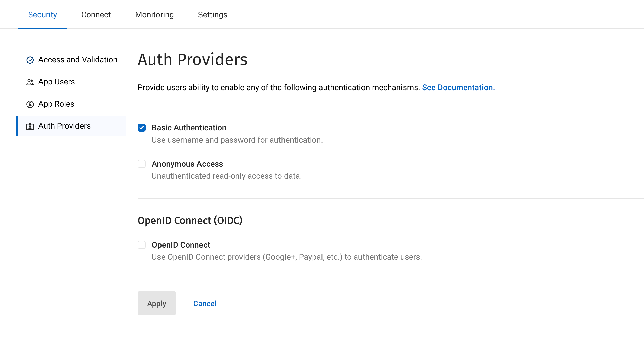This screenshot has height=362, width=644.
Task: Enable the Anonymous Access checkbox
Action: point(142,164)
